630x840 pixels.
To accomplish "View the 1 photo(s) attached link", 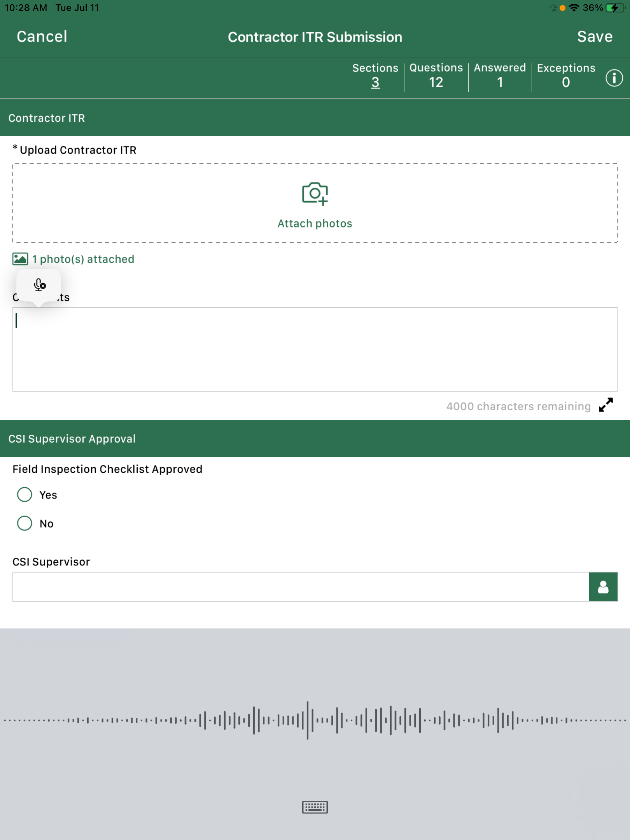I will point(83,259).
